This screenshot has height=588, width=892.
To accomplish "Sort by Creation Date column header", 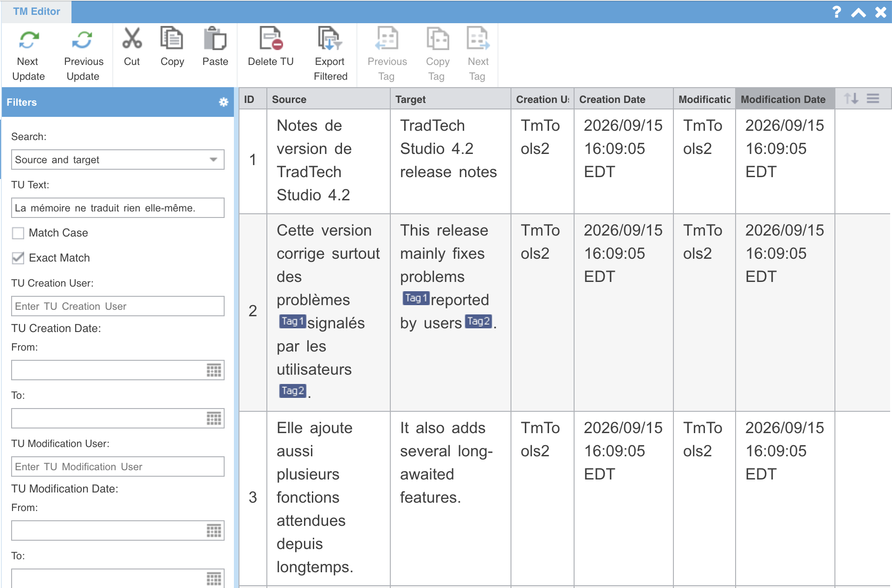I will click(x=624, y=99).
